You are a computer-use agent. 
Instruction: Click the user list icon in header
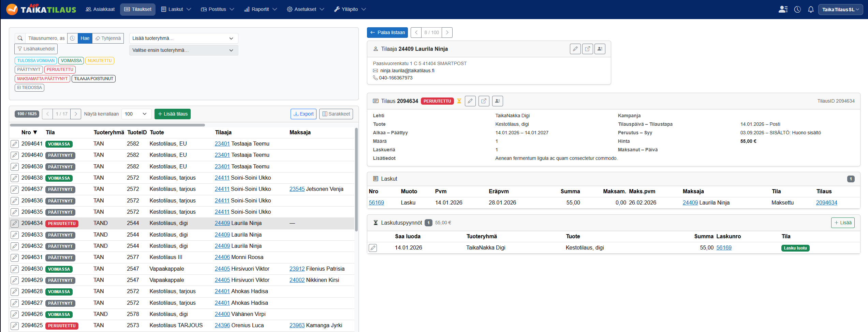pos(783,10)
